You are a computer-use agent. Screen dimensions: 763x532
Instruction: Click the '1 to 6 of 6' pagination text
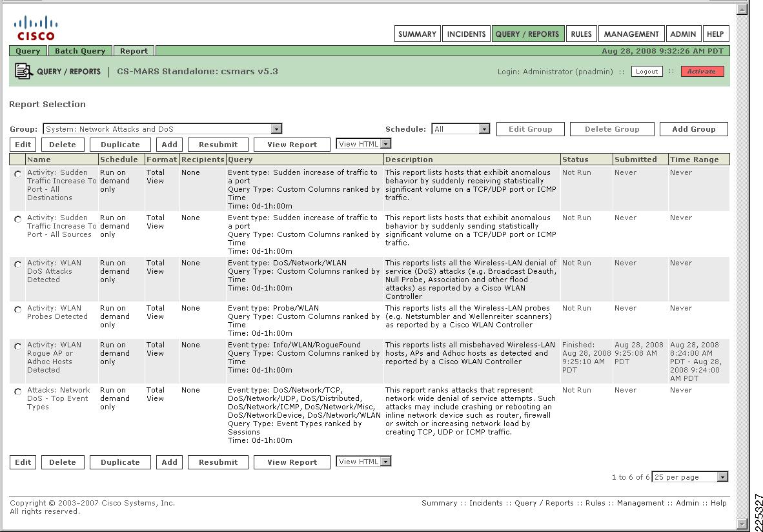[631, 477]
